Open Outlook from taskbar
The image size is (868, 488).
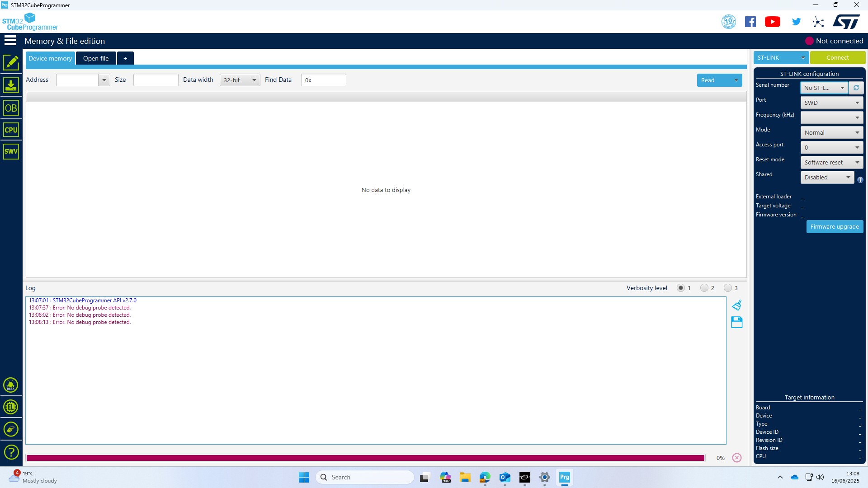click(505, 477)
